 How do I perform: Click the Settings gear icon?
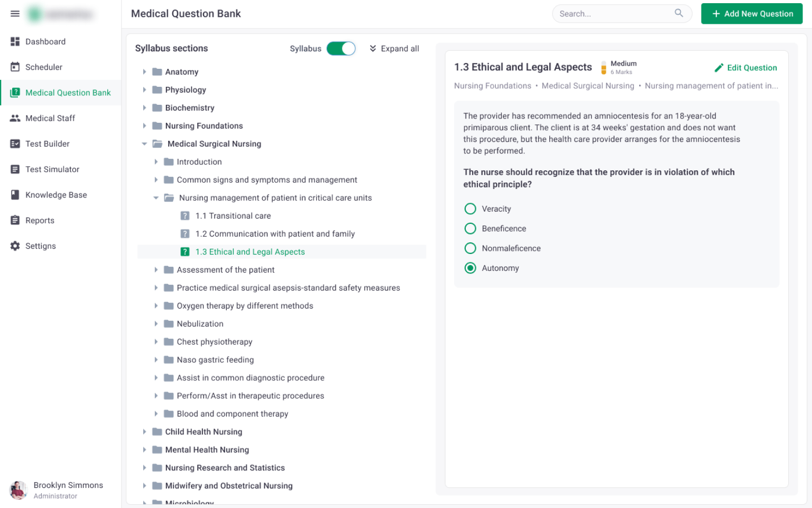click(x=15, y=246)
